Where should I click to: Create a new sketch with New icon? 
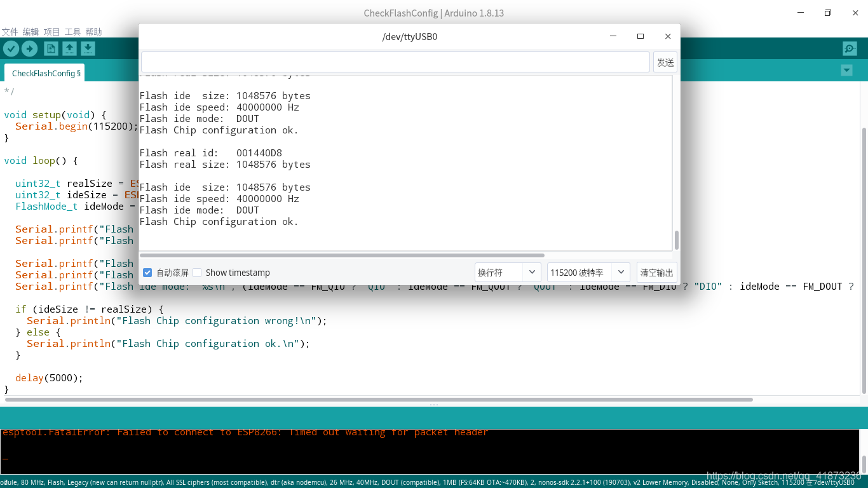[51, 48]
